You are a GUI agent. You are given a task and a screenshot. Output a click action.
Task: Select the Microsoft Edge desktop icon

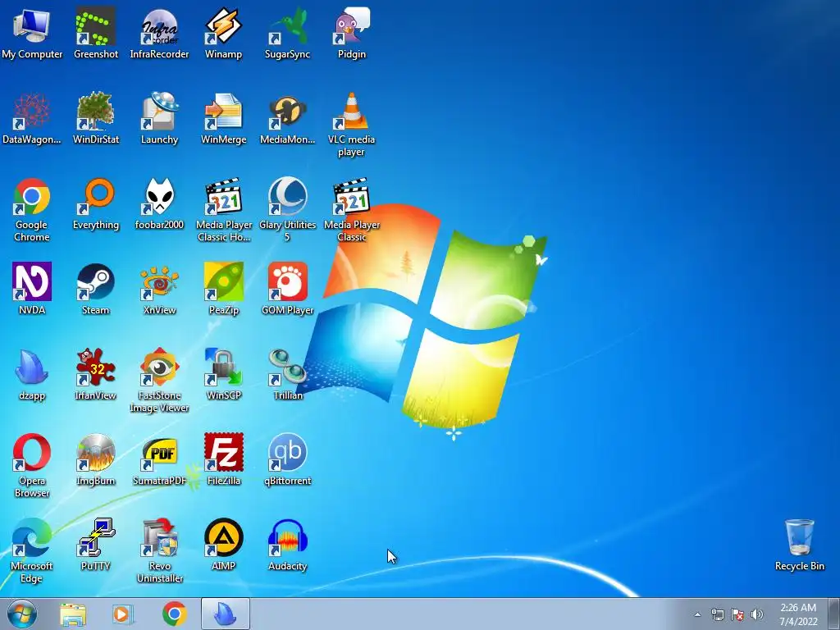pos(32,538)
